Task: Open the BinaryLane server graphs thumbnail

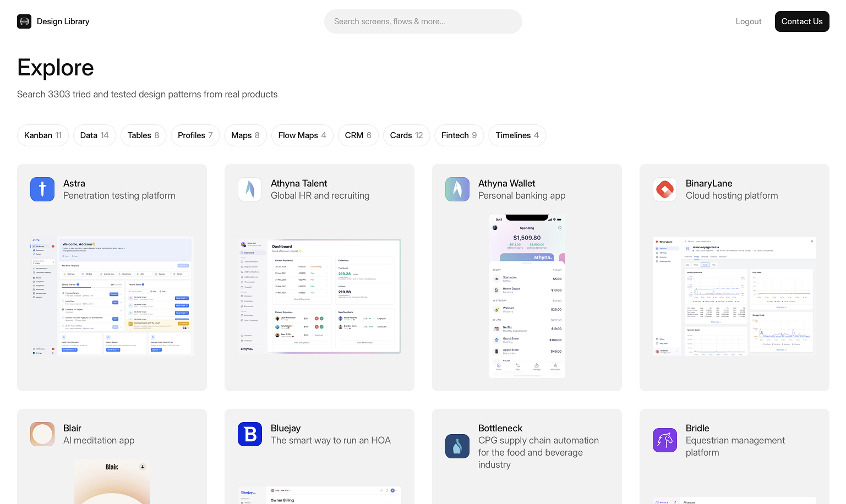Action: [734, 296]
